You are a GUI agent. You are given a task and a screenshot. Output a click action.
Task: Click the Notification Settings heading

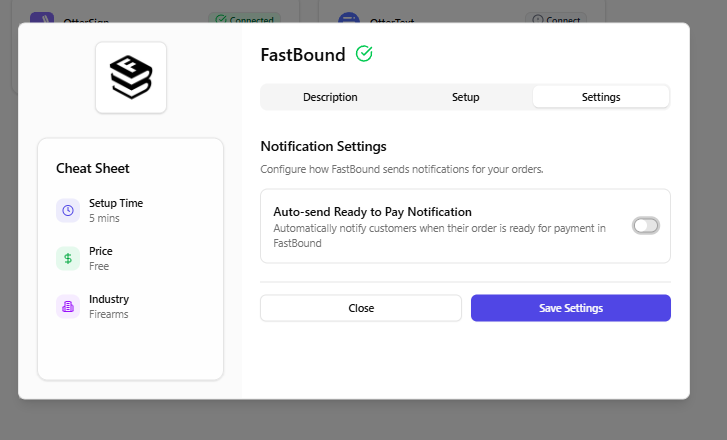point(323,146)
